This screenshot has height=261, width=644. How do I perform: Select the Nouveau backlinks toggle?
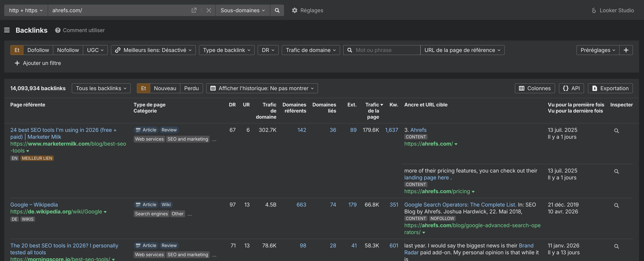click(165, 88)
